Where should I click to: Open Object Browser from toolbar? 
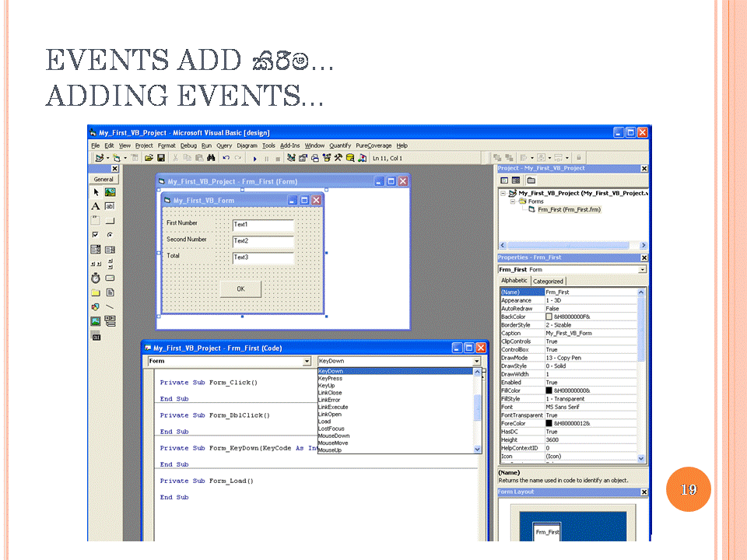[x=326, y=158]
